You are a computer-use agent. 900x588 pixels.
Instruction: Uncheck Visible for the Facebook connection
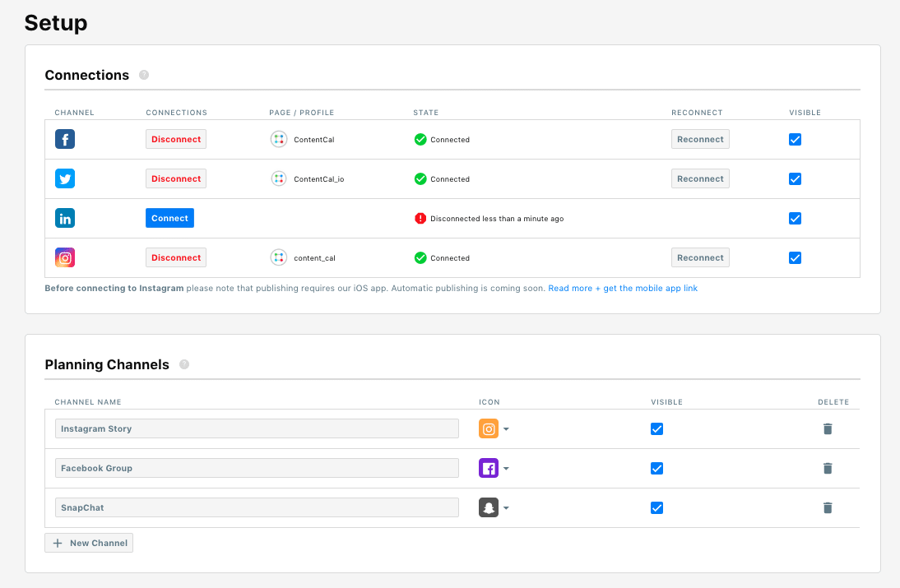[795, 139]
